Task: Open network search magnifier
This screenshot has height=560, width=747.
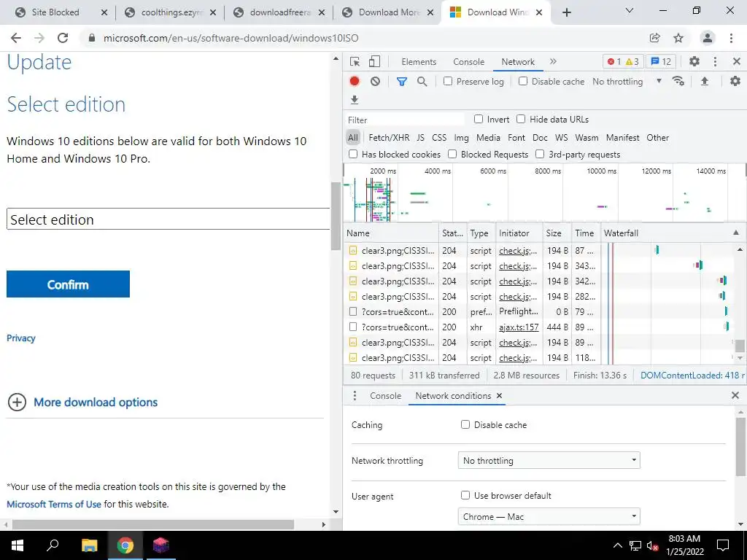Action: (422, 82)
